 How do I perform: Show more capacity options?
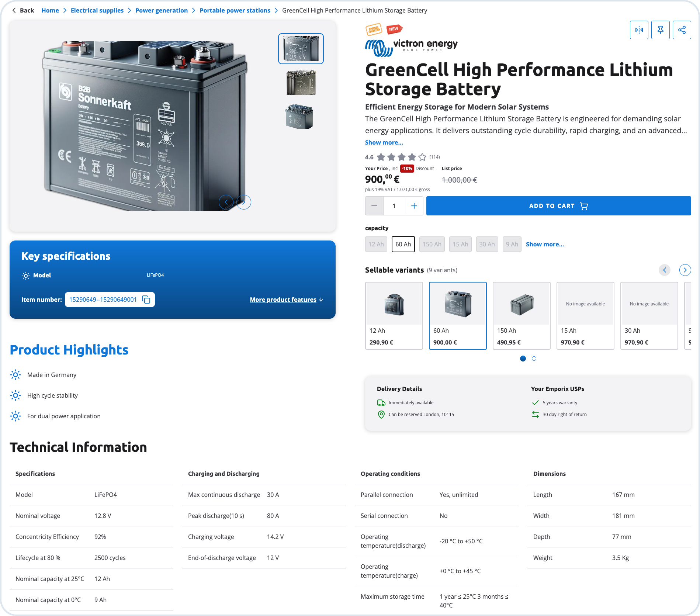point(545,244)
